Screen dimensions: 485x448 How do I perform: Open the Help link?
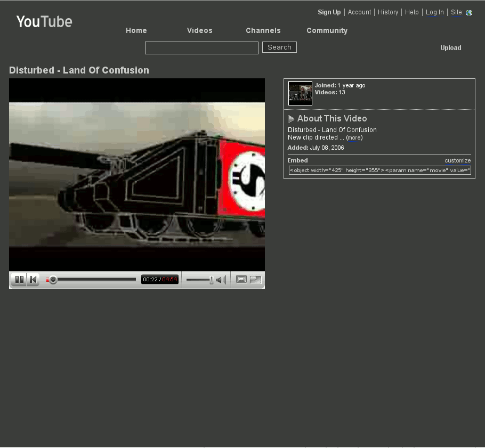411,12
